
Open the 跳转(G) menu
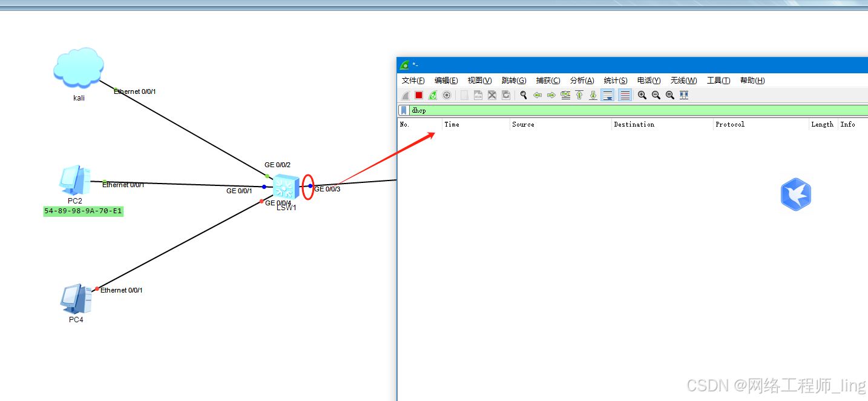(514, 81)
